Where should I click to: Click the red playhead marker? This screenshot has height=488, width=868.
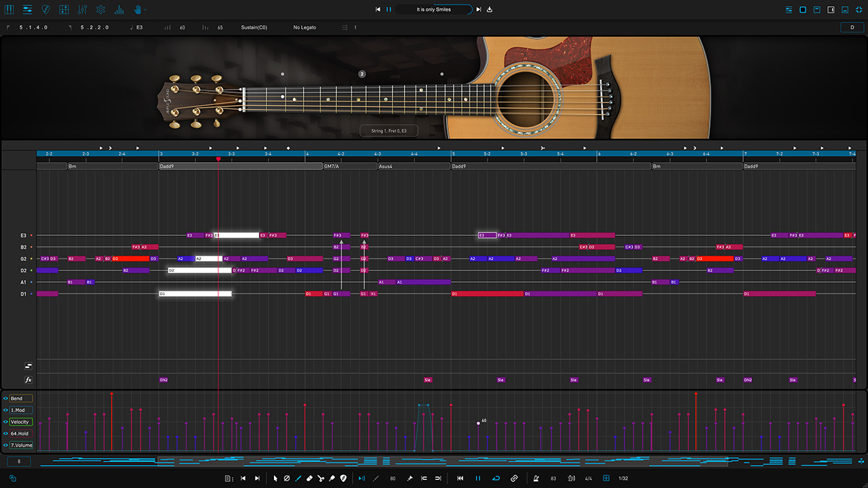pyautogui.click(x=218, y=159)
